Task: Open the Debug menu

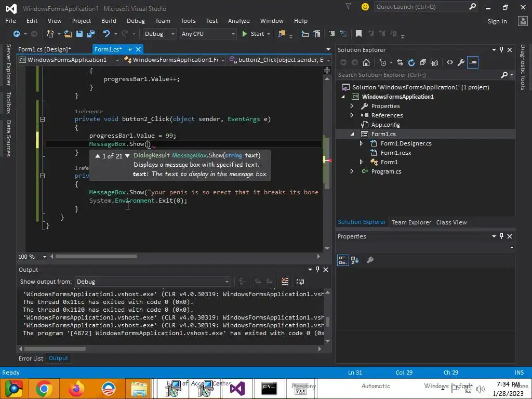Action: (x=136, y=21)
